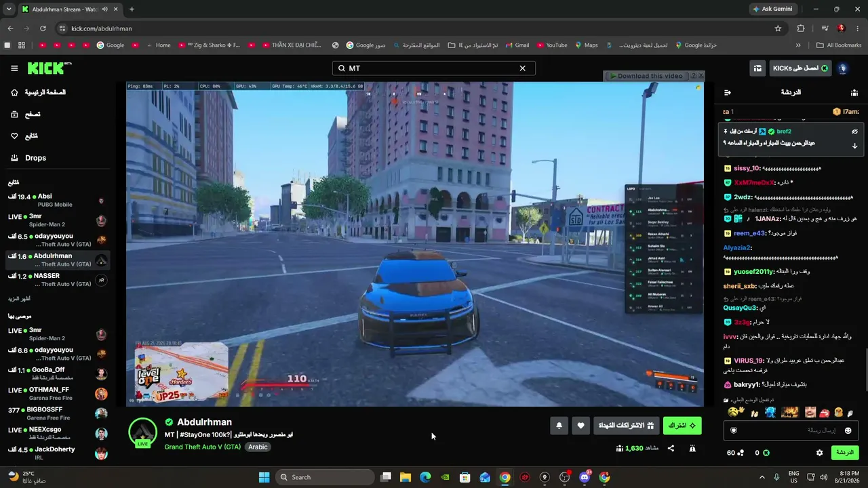
Task: Go to the Kick logo homepage
Action: click(50, 68)
